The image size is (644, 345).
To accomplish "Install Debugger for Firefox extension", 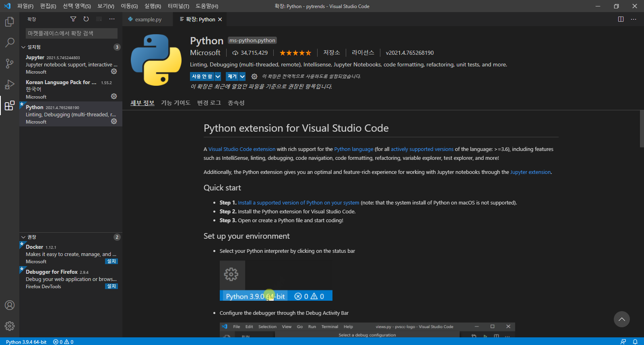I will 111,286.
